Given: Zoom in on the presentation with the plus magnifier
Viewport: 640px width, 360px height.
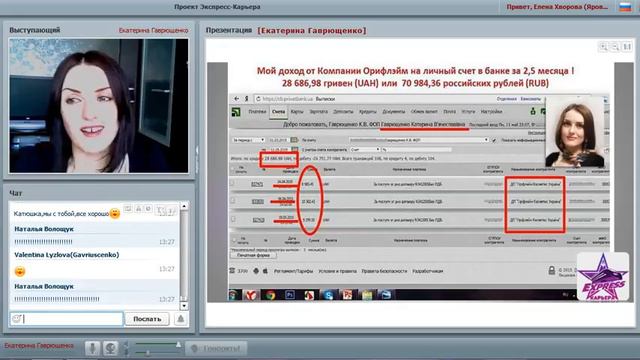Looking at the screenshot, I should [603, 47].
